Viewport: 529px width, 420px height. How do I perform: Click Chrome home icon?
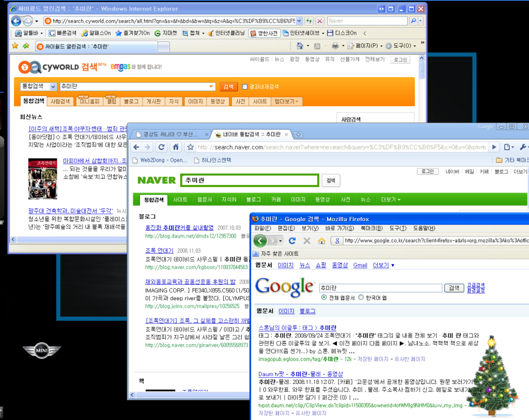point(176,147)
